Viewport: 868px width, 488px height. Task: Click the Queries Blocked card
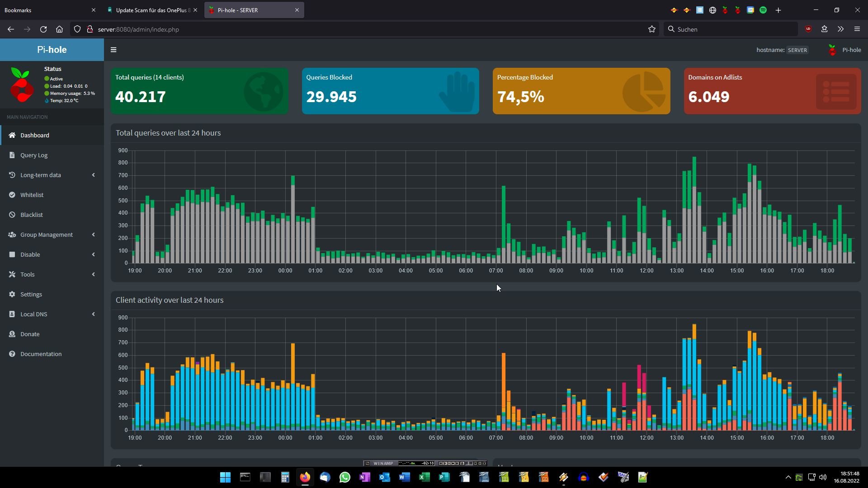click(x=391, y=91)
